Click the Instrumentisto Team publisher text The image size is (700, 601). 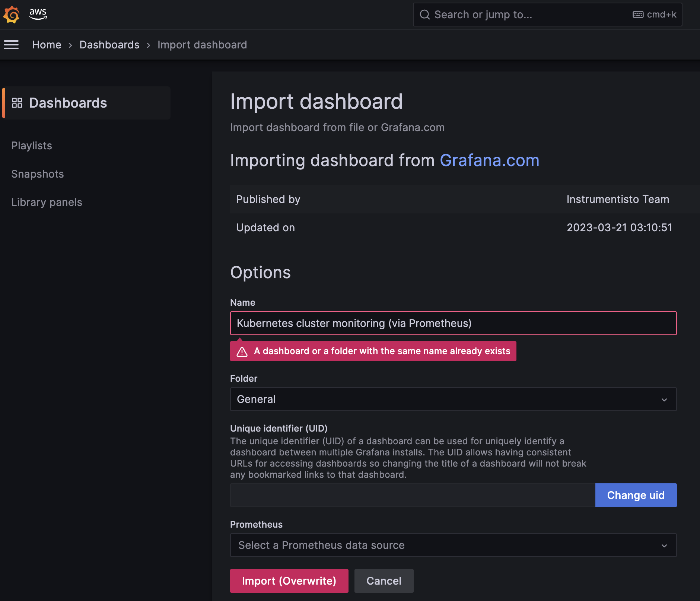click(618, 199)
